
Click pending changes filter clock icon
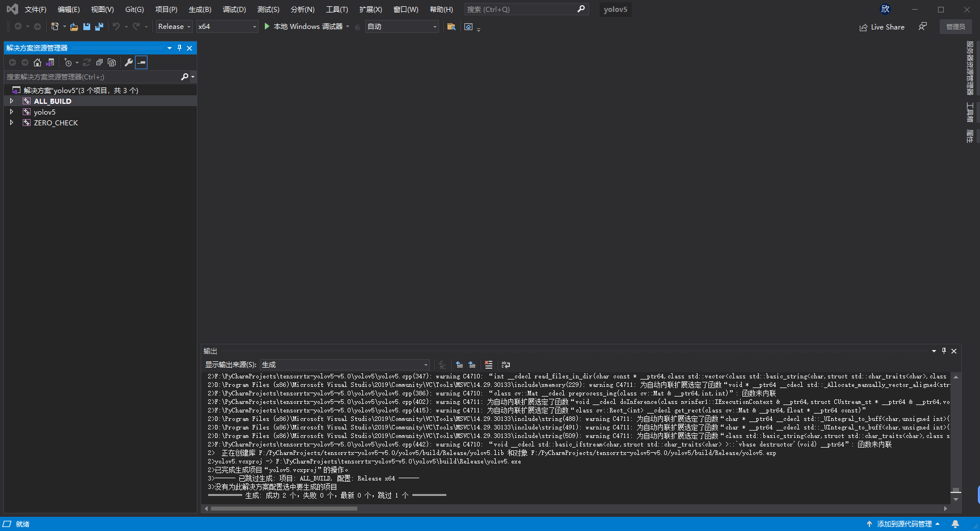(68, 62)
